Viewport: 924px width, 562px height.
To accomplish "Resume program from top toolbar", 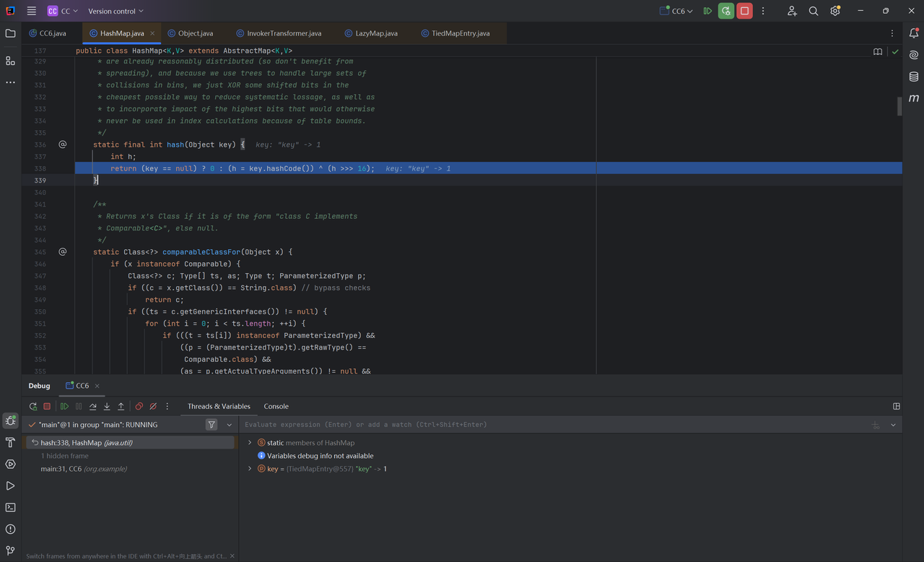I will coord(707,11).
